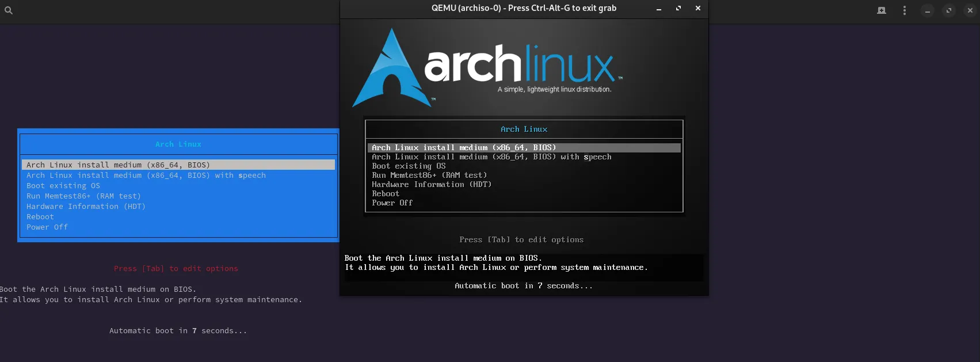Select 'Hardware Information (HDT)' in QEMU menu
980x362 pixels.
[432, 184]
